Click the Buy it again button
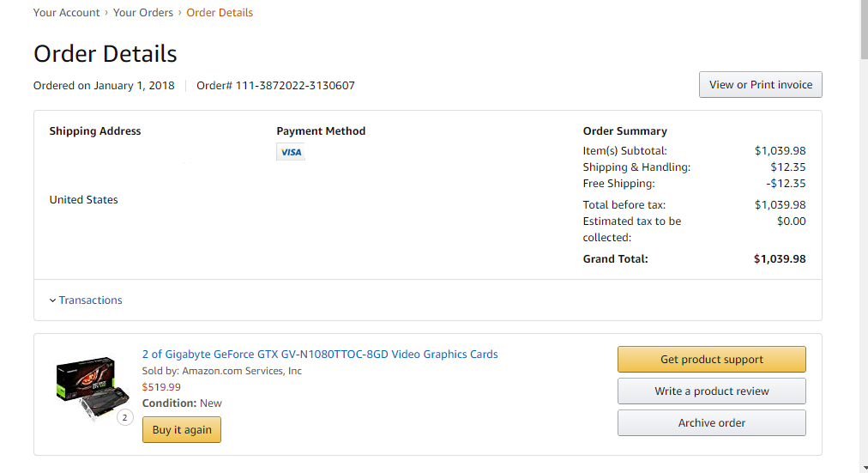This screenshot has height=473, width=868. coord(182,430)
